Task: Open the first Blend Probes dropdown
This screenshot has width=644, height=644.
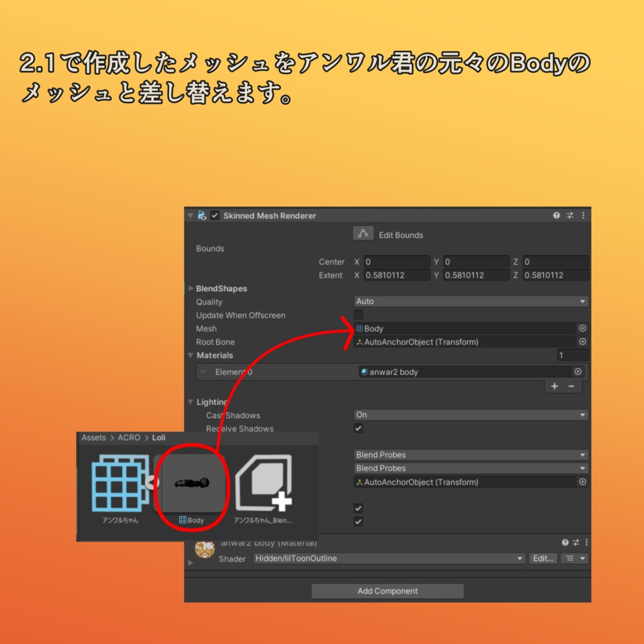Action: (x=470, y=455)
